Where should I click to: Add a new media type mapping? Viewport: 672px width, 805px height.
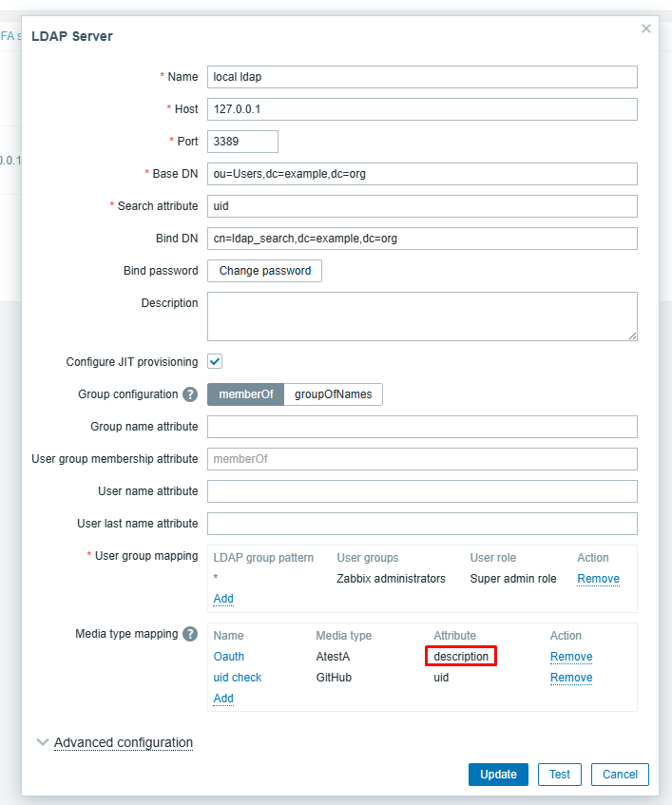(223, 699)
